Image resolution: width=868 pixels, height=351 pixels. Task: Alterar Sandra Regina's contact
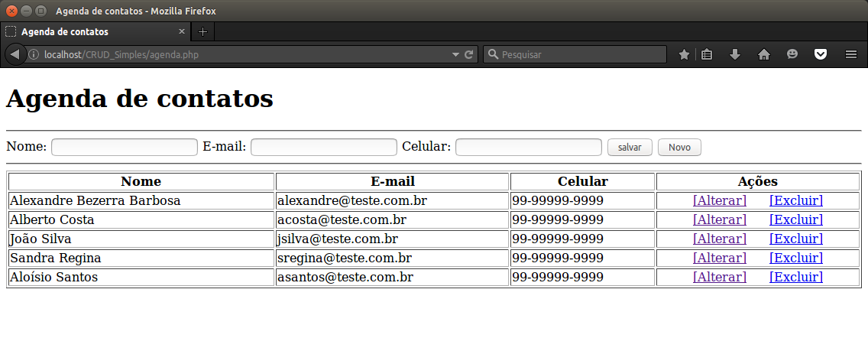(x=720, y=258)
